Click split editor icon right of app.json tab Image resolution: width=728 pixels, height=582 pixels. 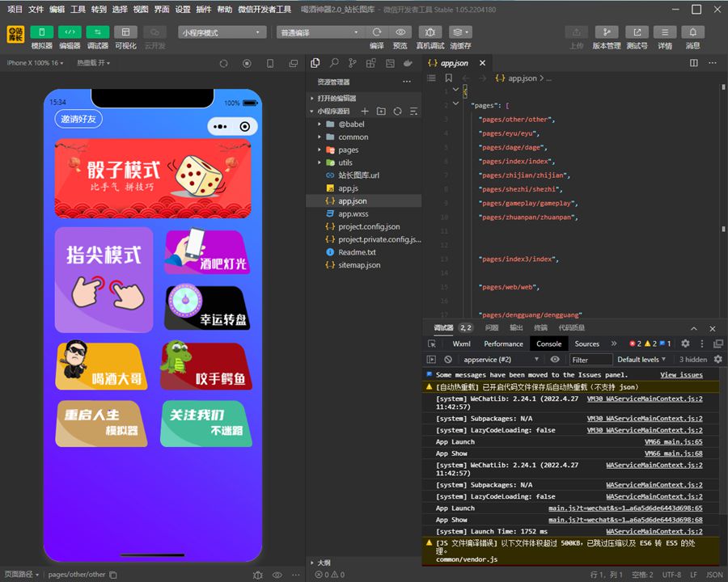click(x=694, y=63)
